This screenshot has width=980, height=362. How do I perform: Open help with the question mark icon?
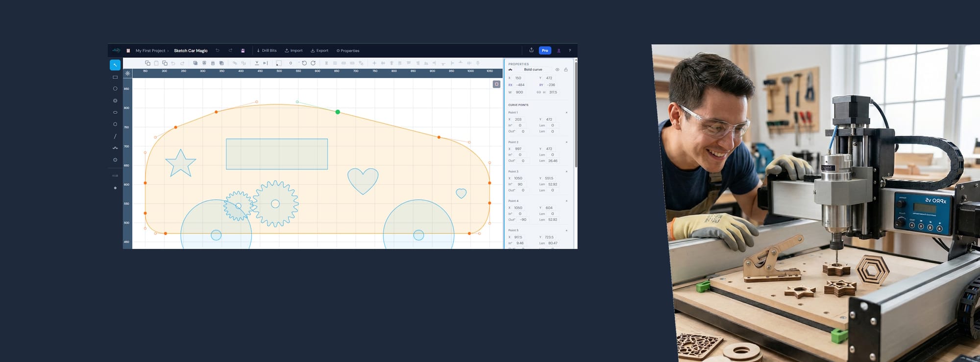pos(569,50)
